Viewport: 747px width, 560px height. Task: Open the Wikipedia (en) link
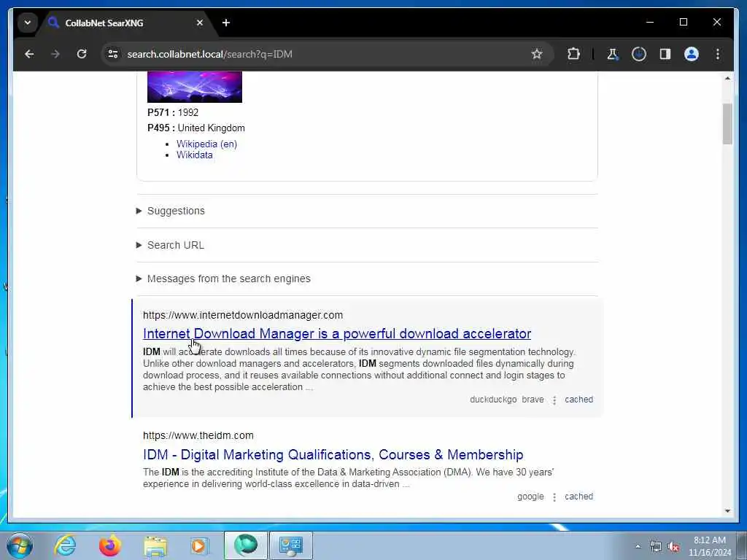point(206,144)
